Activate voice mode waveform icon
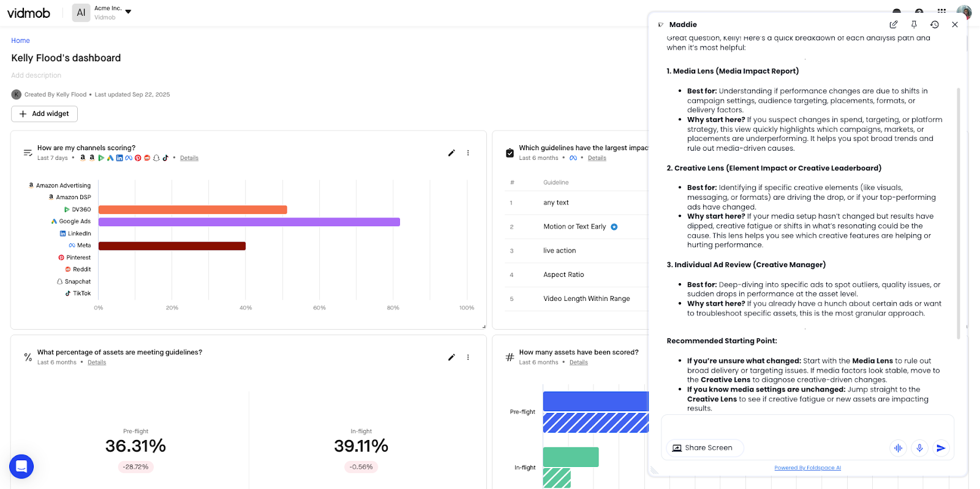This screenshot has width=980, height=489. click(x=898, y=448)
